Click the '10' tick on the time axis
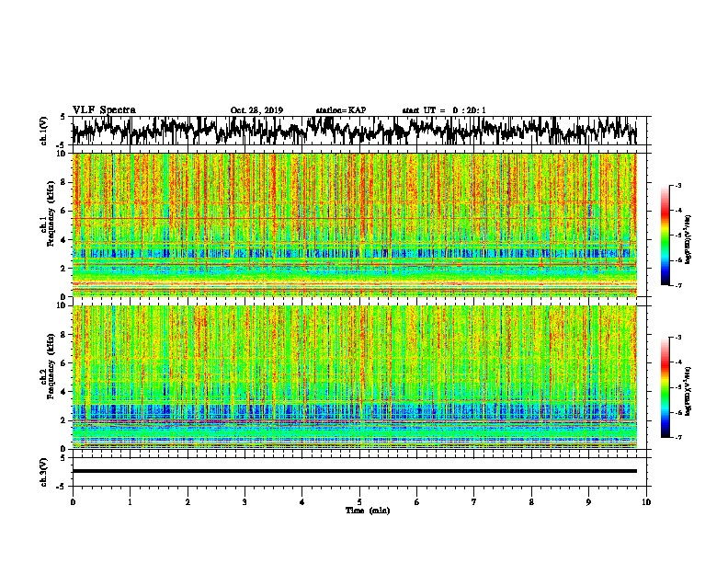Viewport: 728px width, 563px height. 646,502
